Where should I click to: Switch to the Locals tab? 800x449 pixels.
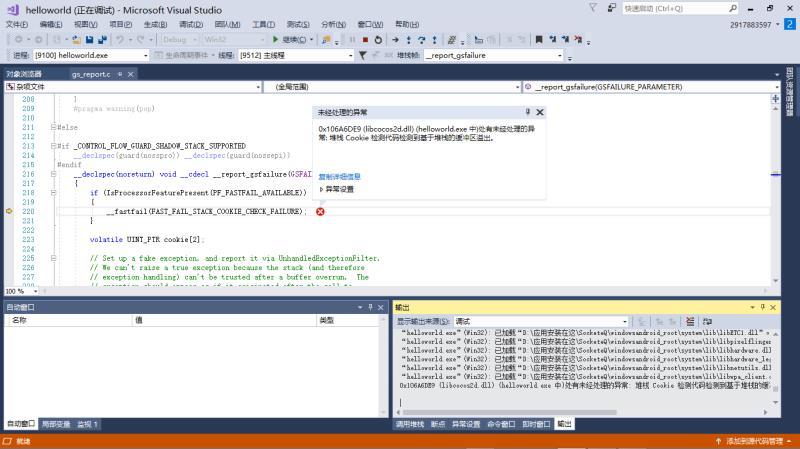click(x=56, y=425)
